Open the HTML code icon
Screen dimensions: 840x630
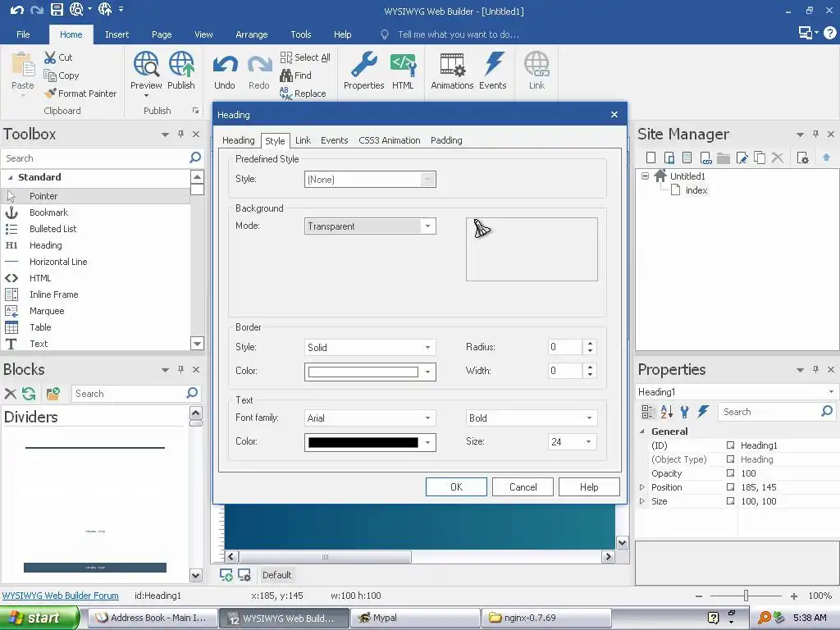click(x=403, y=64)
